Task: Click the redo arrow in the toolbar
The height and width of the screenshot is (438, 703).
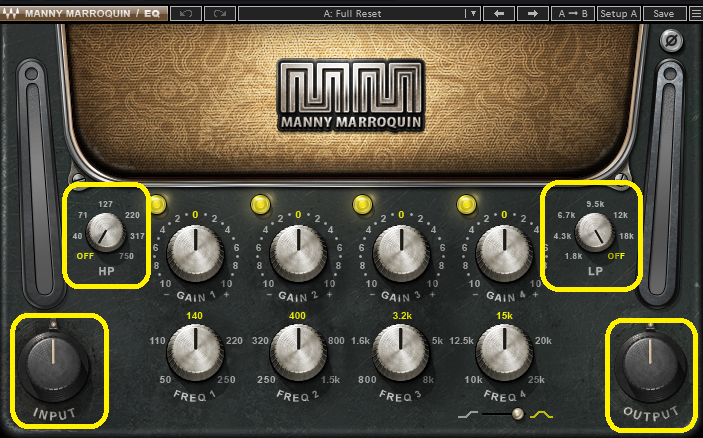Action: (x=220, y=13)
